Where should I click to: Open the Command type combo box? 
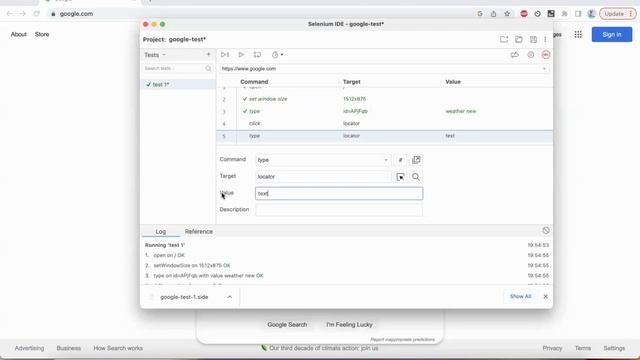click(322, 160)
